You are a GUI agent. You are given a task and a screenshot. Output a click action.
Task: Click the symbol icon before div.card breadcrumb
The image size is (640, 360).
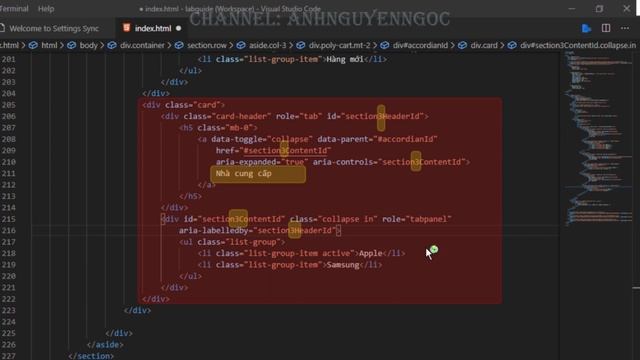[462, 45]
